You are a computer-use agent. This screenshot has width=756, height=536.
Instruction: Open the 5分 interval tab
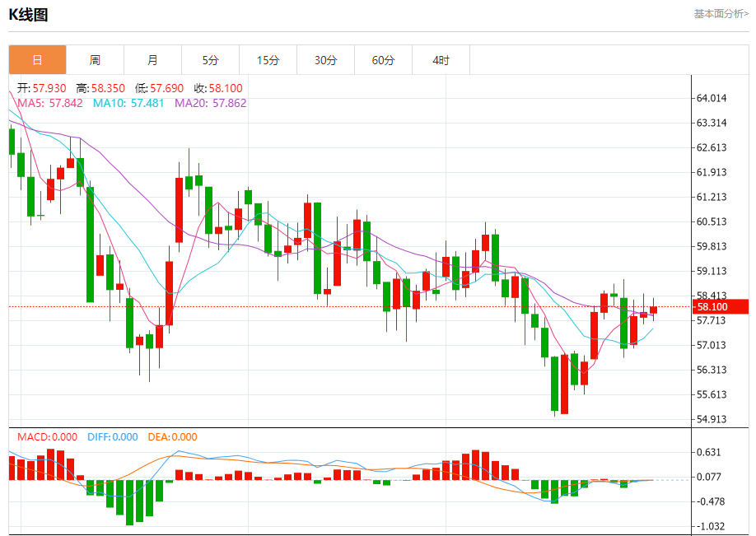coord(210,60)
